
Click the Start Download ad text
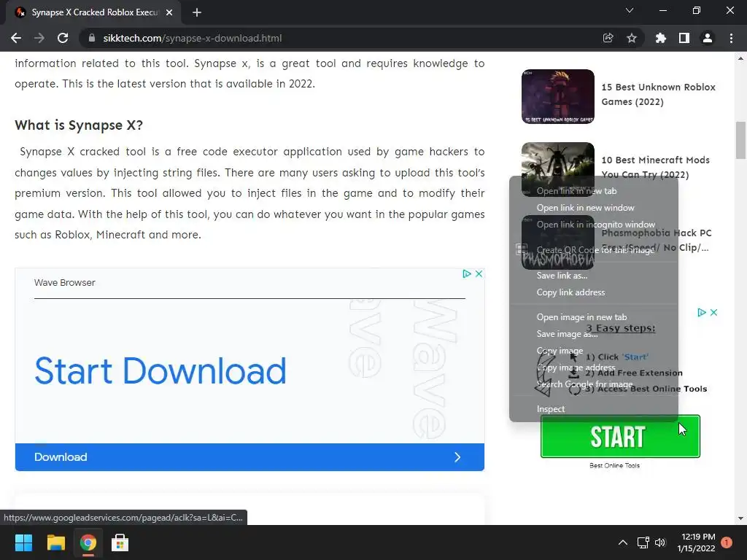[x=160, y=371]
